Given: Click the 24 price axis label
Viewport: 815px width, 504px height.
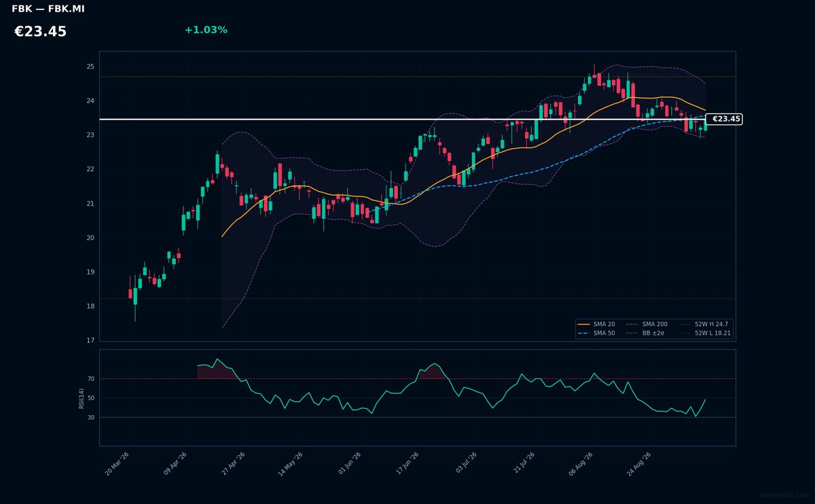Looking at the screenshot, I should point(90,101).
